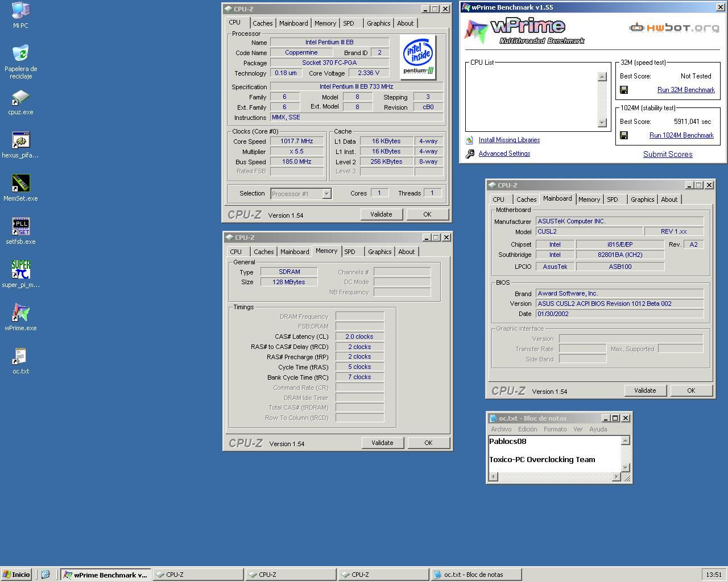The width and height of the screenshot is (728, 582).
Task: Open Edición menu in Notepad
Action: point(527,429)
